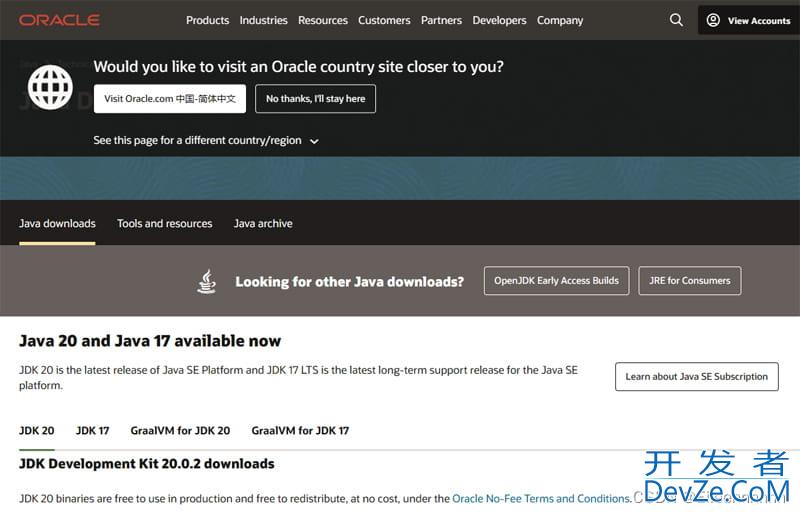Expand the different country/region chevron
Viewport: 800px width, 513px height.
(x=314, y=141)
